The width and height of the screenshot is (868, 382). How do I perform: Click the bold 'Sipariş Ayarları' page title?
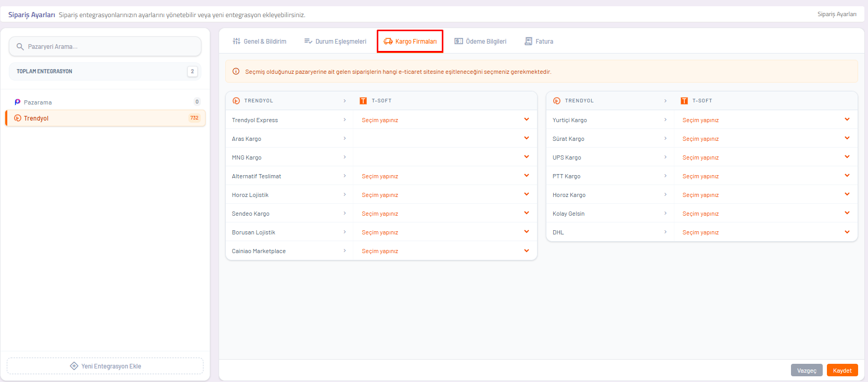[32, 15]
